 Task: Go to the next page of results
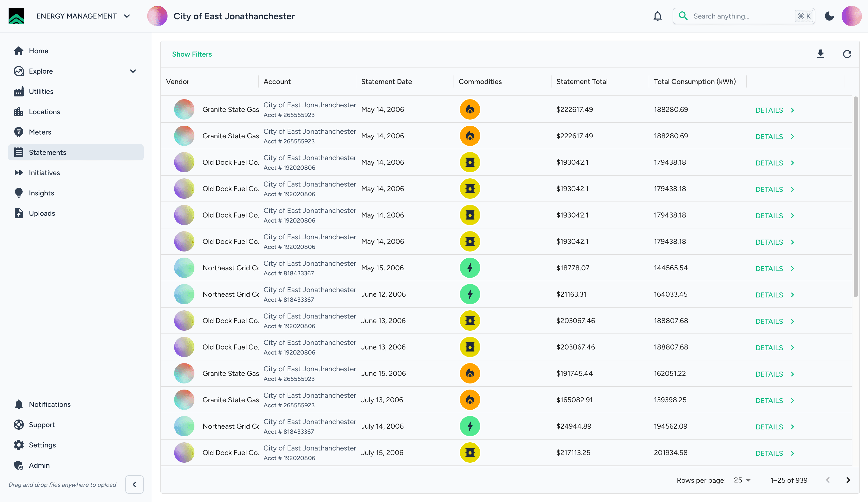(848, 480)
